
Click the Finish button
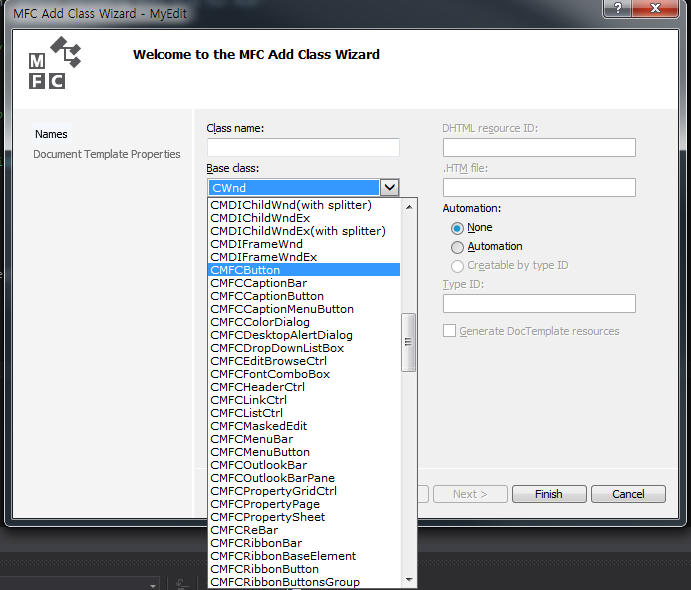[549, 494]
